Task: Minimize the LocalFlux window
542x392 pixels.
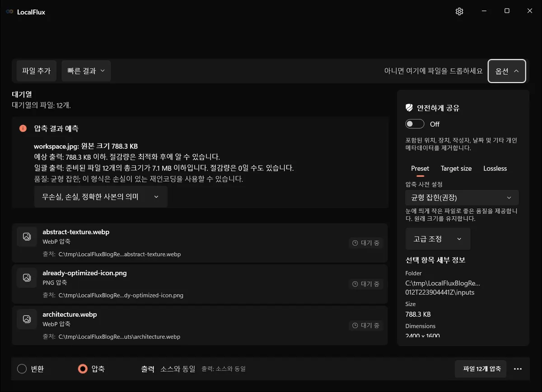Action: 484,11
